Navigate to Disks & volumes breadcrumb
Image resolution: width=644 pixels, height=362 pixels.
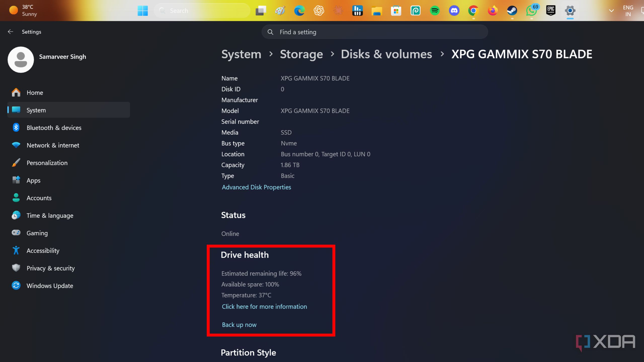[x=386, y=54]
